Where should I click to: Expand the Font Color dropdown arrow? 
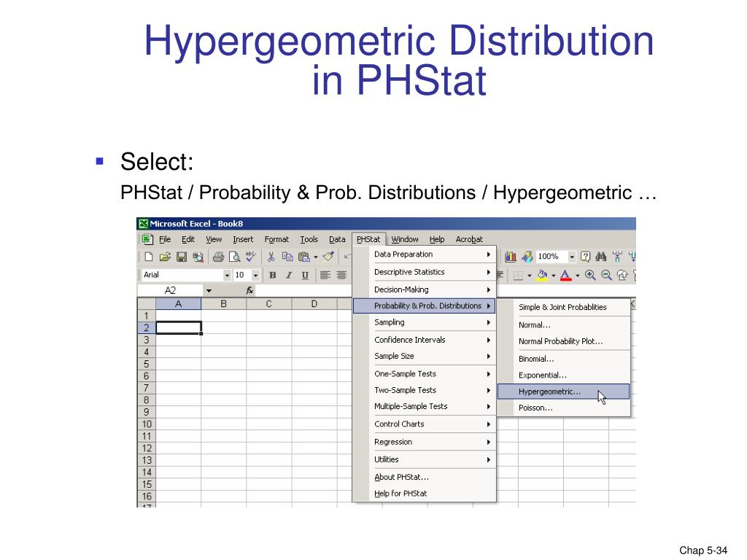tap(578, 276)
